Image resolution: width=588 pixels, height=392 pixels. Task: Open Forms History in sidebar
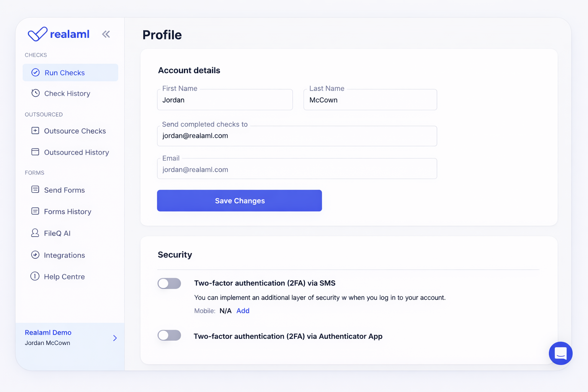67,212
